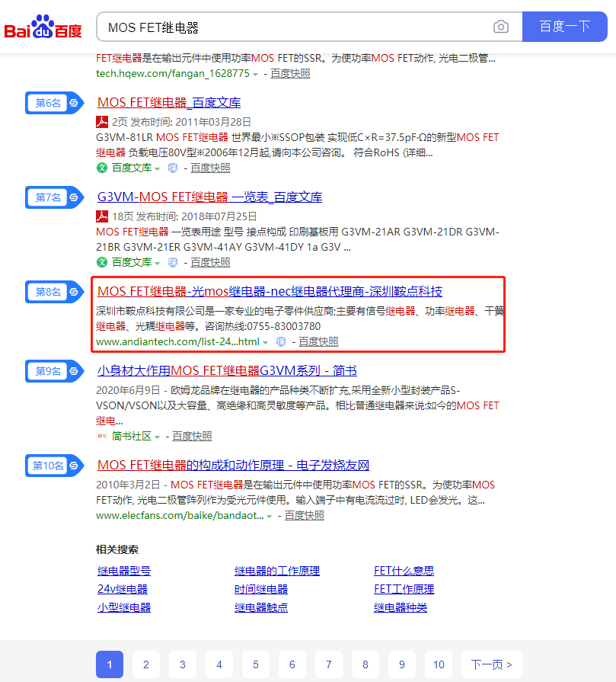Open 百度快照 for the andiantech result
616x682 pixels.
coord(318,342)
